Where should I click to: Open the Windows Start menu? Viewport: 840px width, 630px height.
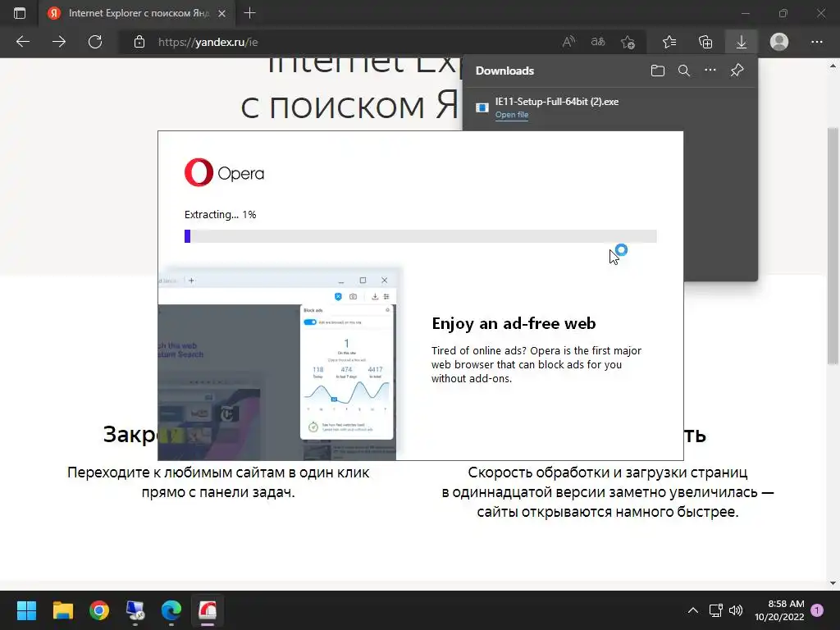click(x=26, y=610)
